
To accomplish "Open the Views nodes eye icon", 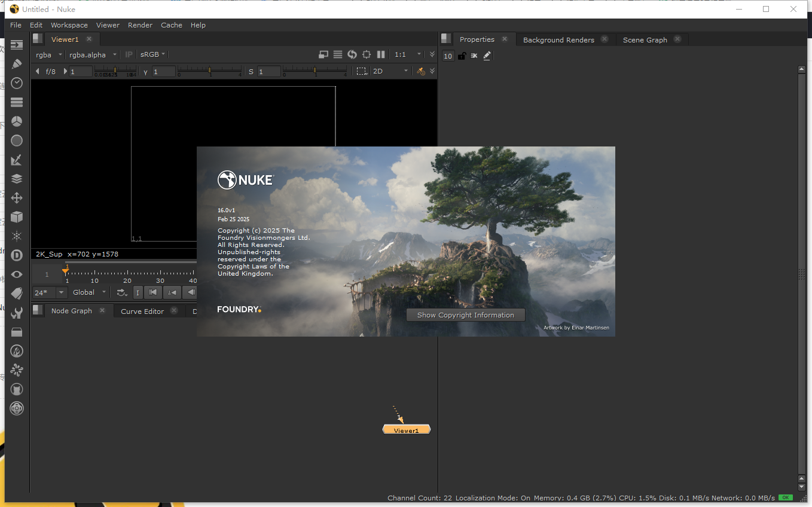I will (x=17, y=274).
